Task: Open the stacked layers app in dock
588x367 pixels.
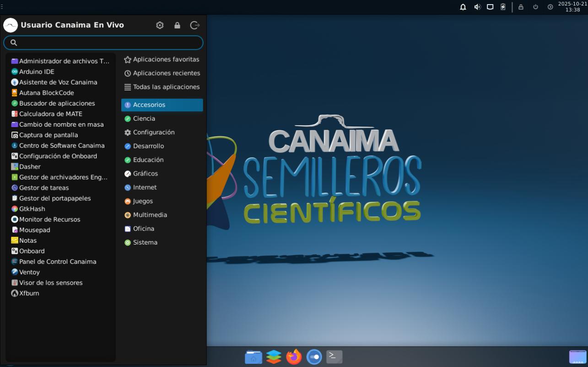Action: click(x=274, y=356)
